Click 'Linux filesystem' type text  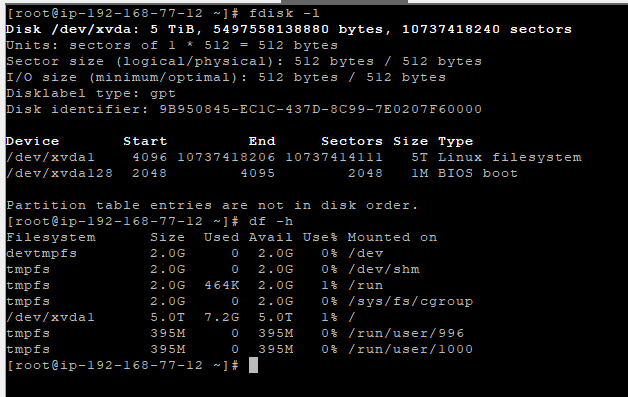coord(509,157)
